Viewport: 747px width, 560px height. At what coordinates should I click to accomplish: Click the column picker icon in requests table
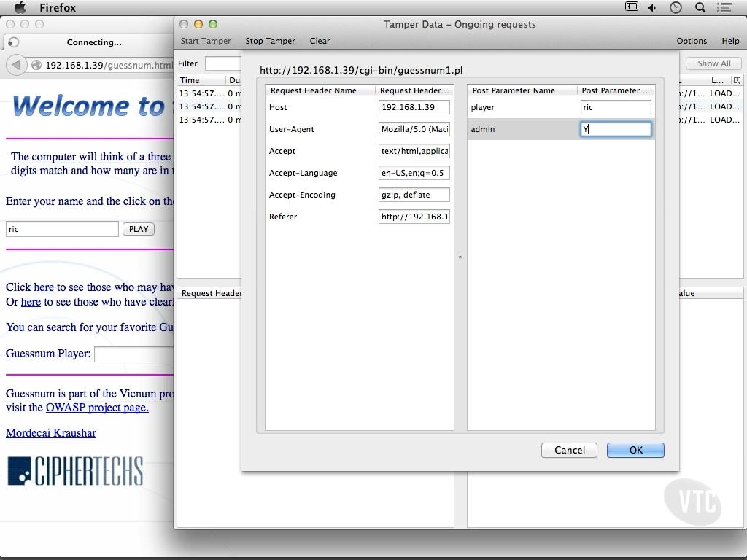pyautogui.click(x=737, y=80)
